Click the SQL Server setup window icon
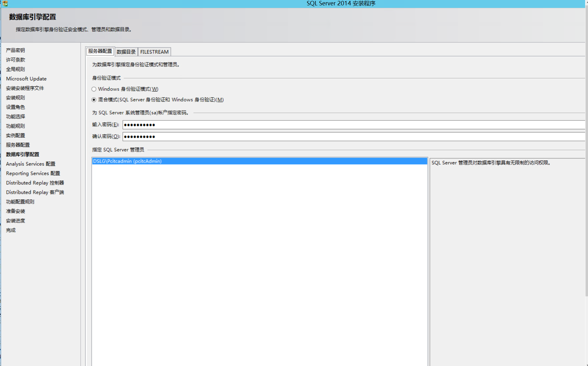The image size is (588, 366). (x=5, y=3)
